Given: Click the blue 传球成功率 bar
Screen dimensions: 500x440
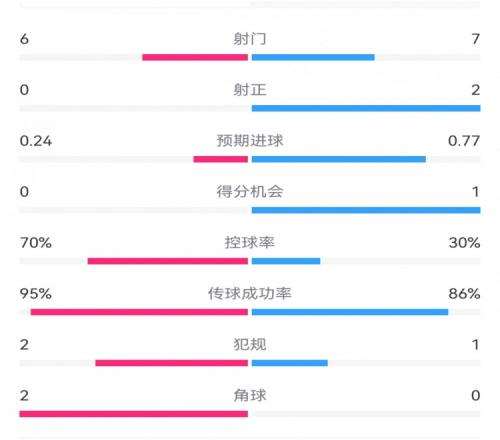Looking at the screenshot, I should point(350,312).
